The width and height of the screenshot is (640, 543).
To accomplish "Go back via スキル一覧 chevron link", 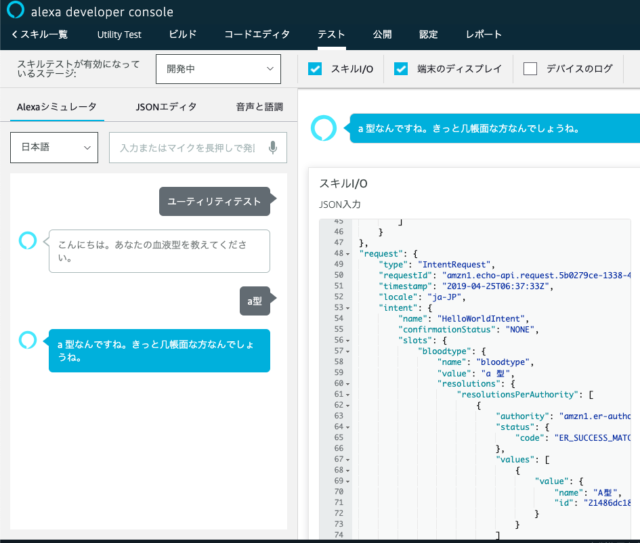I will (x=40, y=34).
